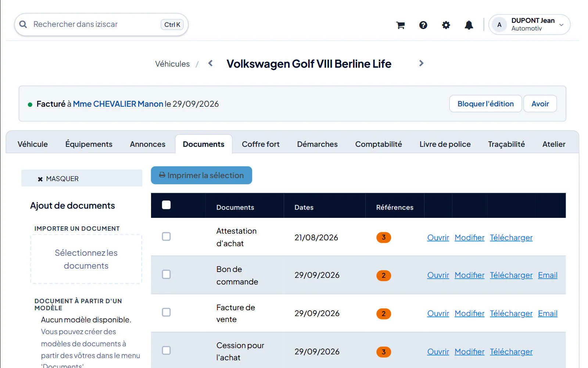
Task: Click Bloquer l'édition button
Action: click(485, 104)
